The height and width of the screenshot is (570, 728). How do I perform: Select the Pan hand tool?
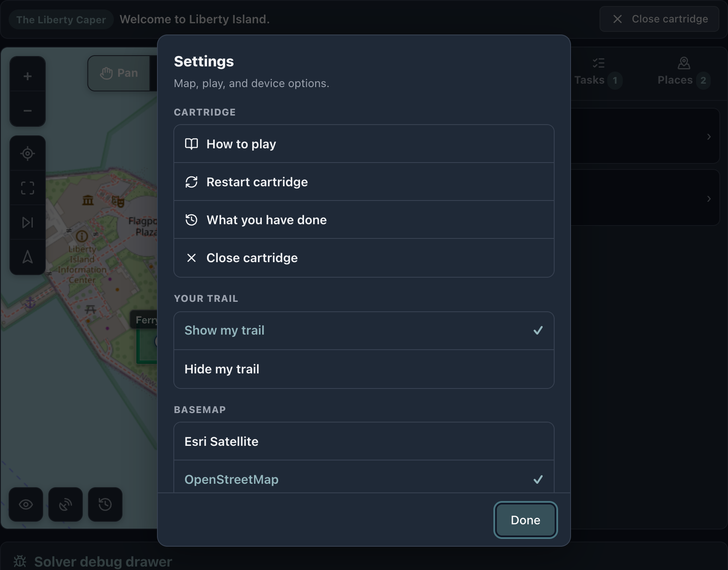[x=119, y=73]
